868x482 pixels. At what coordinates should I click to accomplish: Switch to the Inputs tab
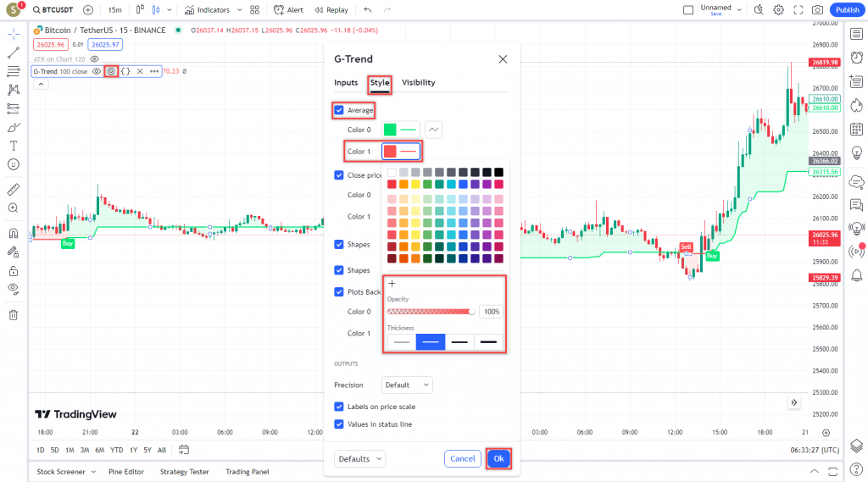346,82
